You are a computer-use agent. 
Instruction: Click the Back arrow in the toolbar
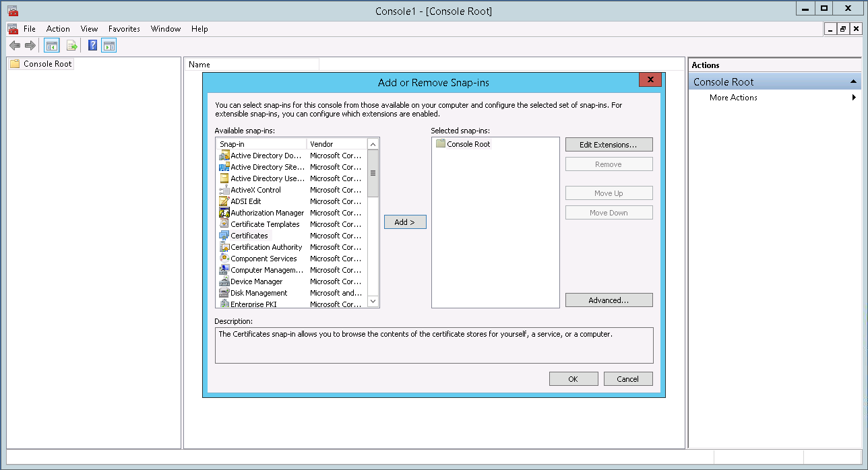(x=14, y=45)
